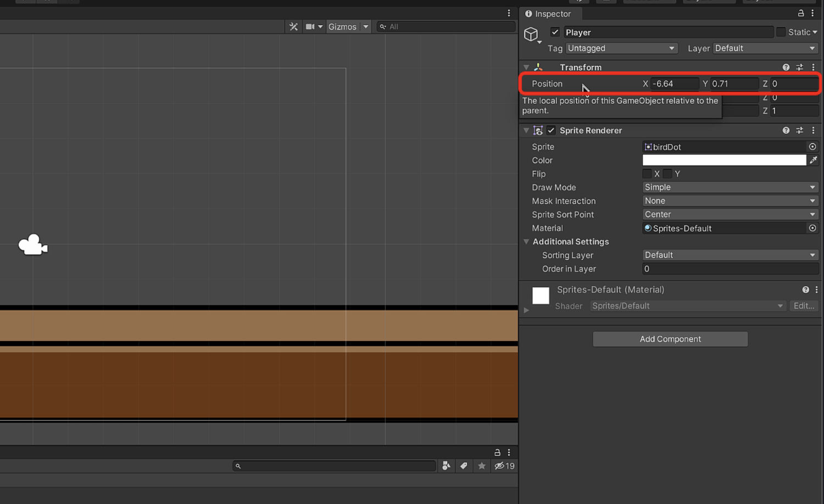Image resolution: width=824 pixels, height=504 pixels.
Task: Open object picker for the Sprite field
Action: point(812,147)
